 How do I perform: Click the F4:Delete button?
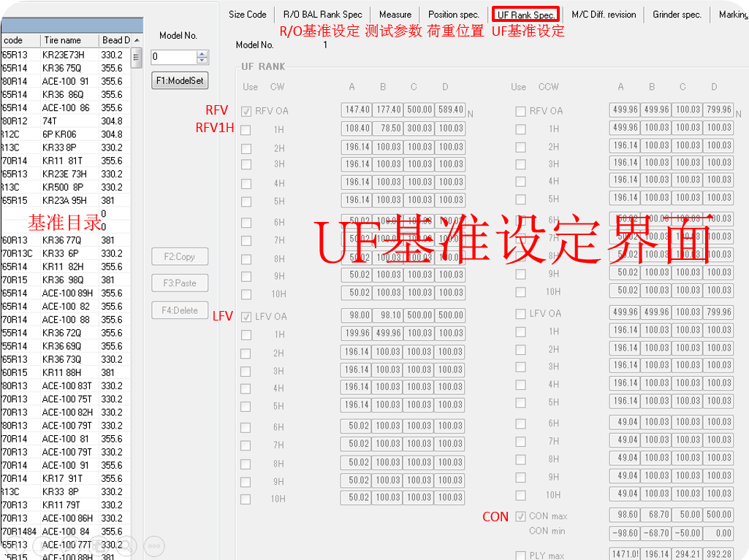click(181, 310)
